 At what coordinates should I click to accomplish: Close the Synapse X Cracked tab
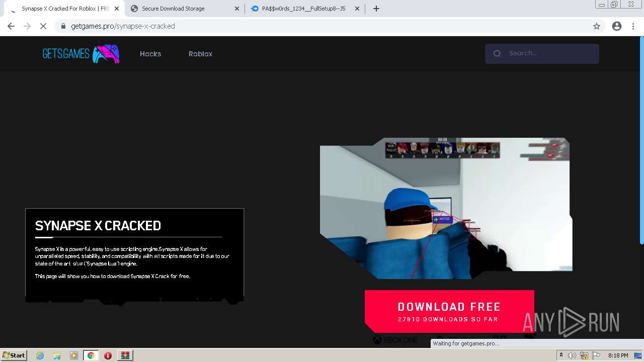[x=116, y=9]
